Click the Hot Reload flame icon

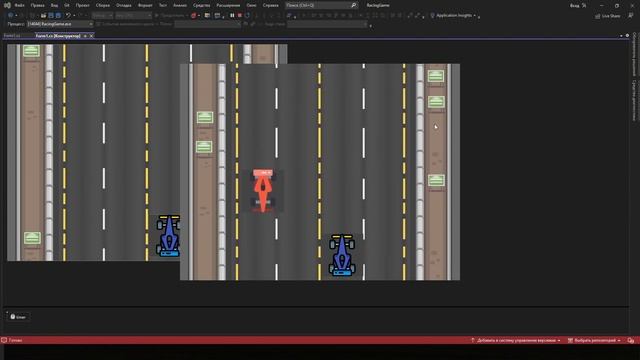193,16
